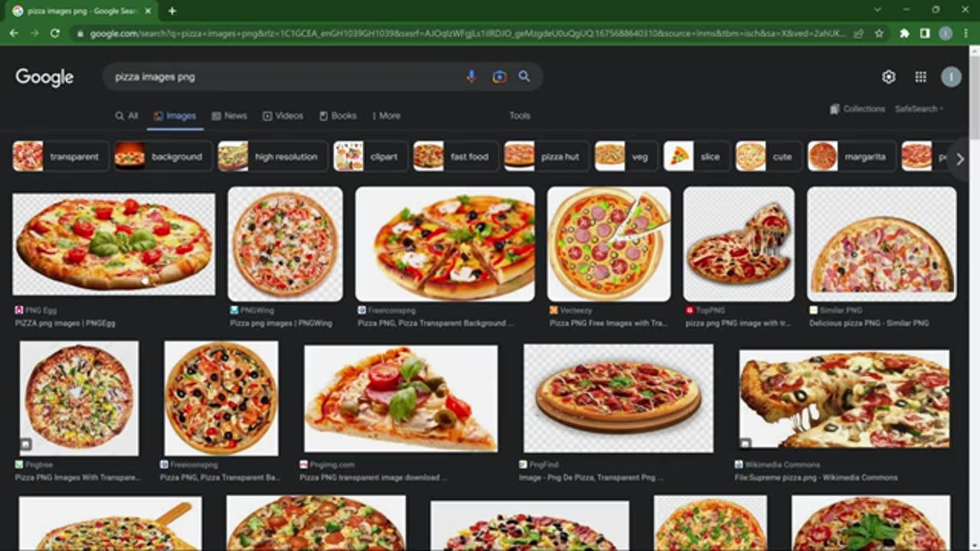Open the 'Pizza png images | PNGWing' link

coord(281,324)
